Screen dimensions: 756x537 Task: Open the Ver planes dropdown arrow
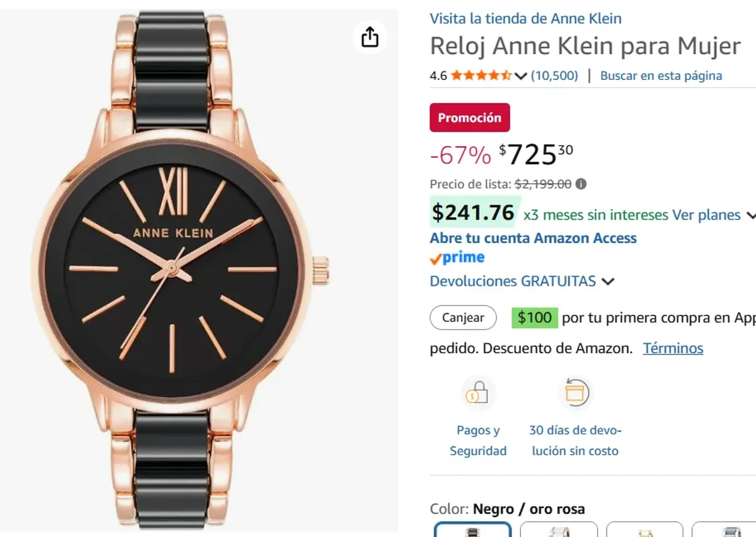coord(750,215)
